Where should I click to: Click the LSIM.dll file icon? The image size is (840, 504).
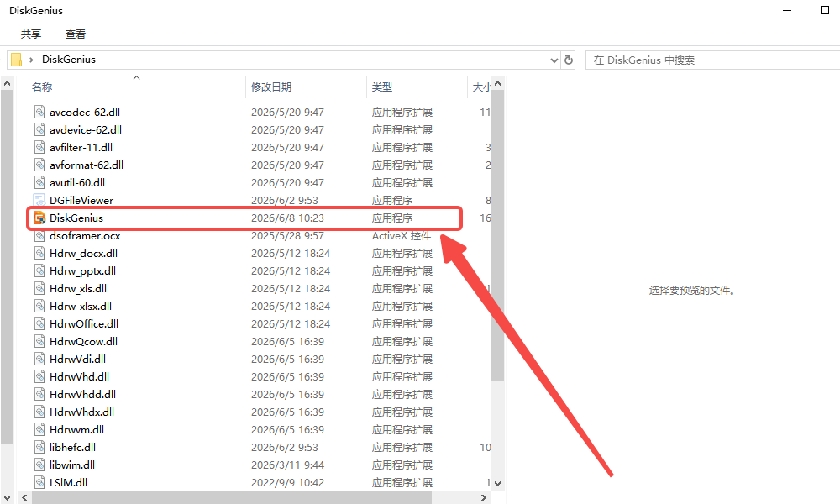(x=39, y=482)
